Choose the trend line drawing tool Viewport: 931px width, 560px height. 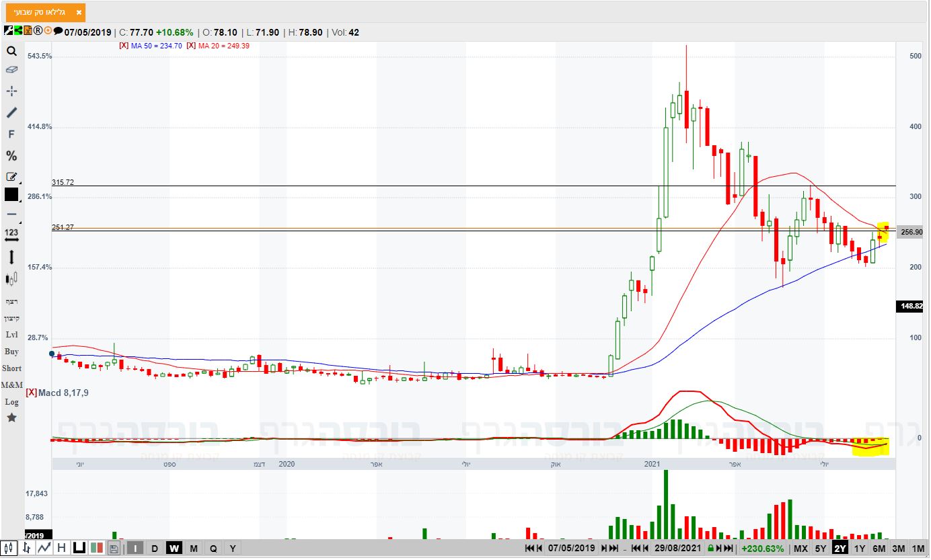click(x=11, y=112)
